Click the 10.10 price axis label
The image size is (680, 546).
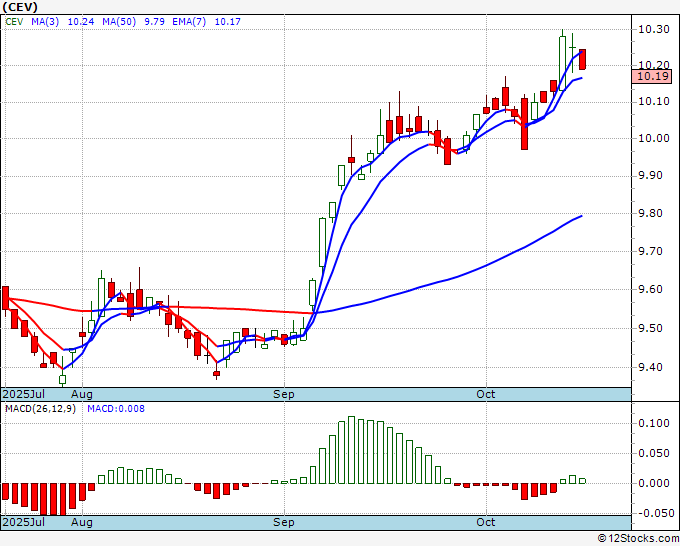click(x=653, y=101)
